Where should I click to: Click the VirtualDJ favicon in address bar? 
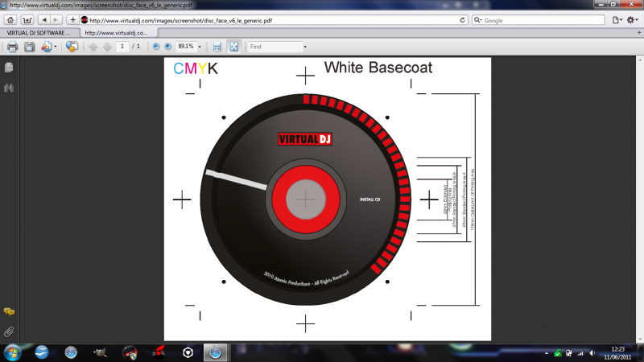click(85, 19)
